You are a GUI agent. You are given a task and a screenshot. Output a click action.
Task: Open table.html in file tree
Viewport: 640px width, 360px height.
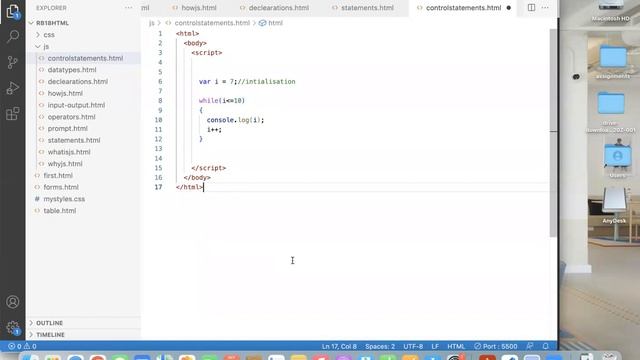60,211
